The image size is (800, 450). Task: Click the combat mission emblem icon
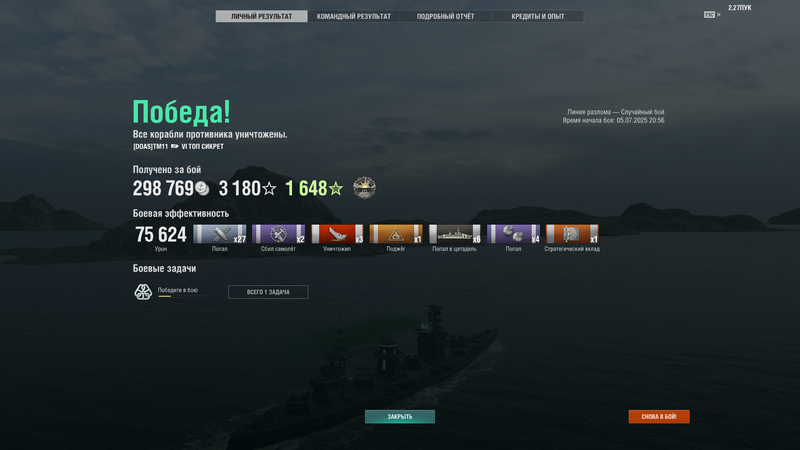click(143, 292)
